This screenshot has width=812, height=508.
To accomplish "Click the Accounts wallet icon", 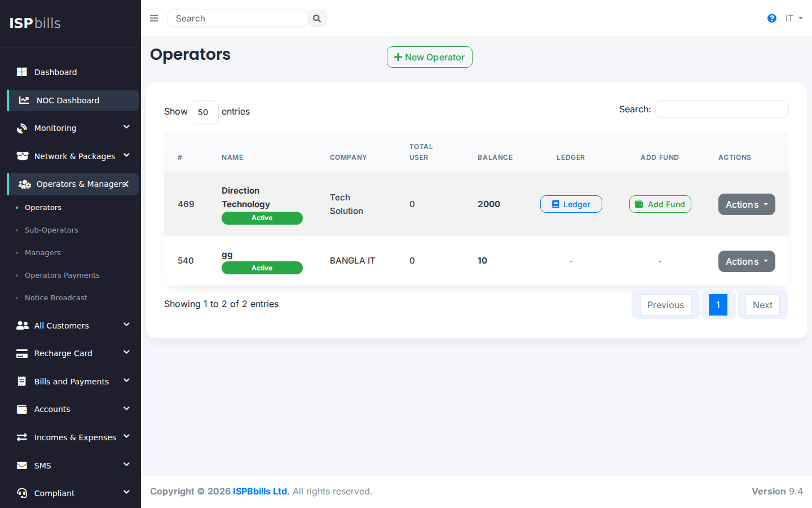I will tap(22, 409).
